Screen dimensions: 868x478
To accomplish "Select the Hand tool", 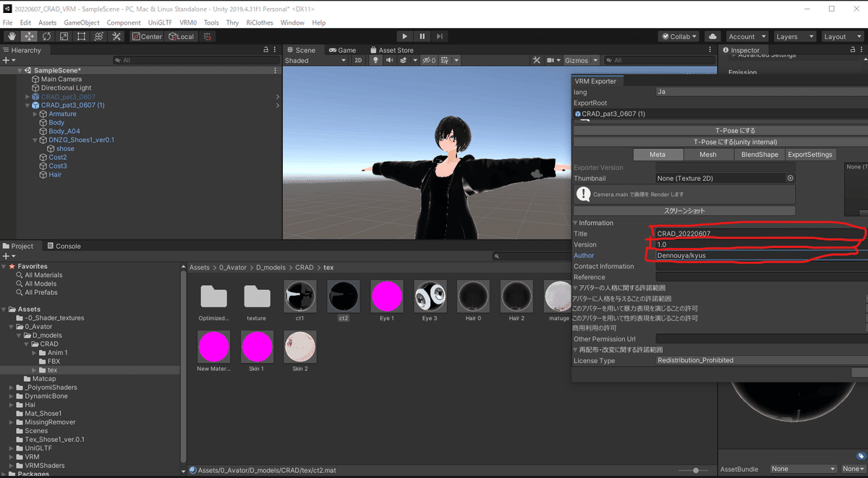I will [x=12, y=36].
